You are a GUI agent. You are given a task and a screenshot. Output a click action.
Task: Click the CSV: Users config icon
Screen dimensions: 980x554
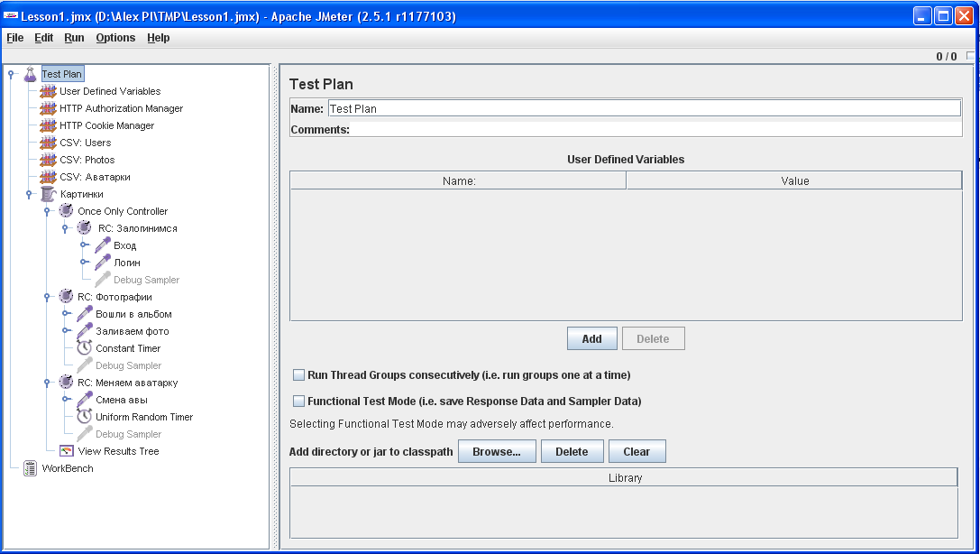[x=48, y=143]
